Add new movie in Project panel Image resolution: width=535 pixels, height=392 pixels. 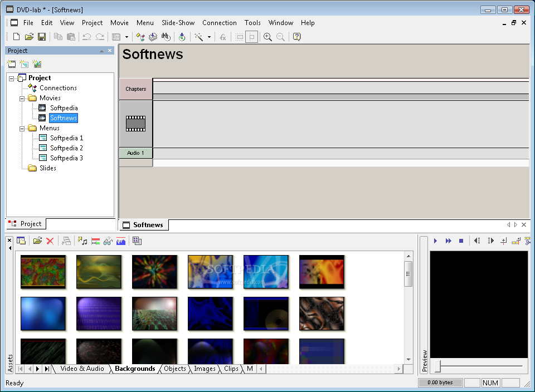pos(11,63)
